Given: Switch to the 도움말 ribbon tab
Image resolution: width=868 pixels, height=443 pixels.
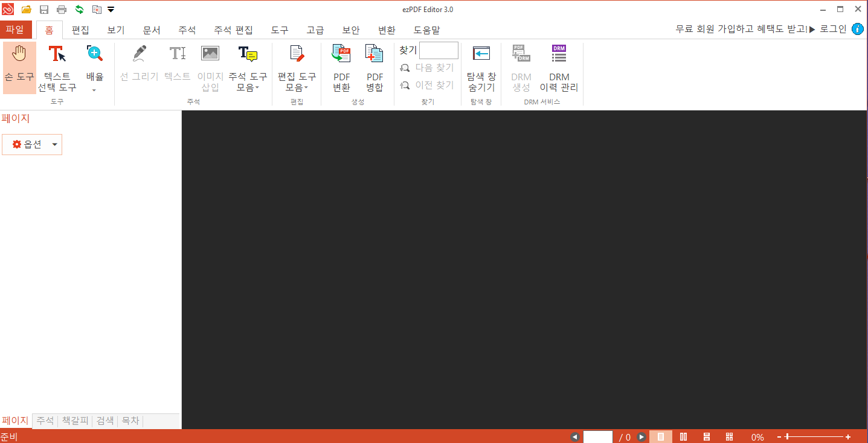Looking at the screenshot, I should coord(427,30).
